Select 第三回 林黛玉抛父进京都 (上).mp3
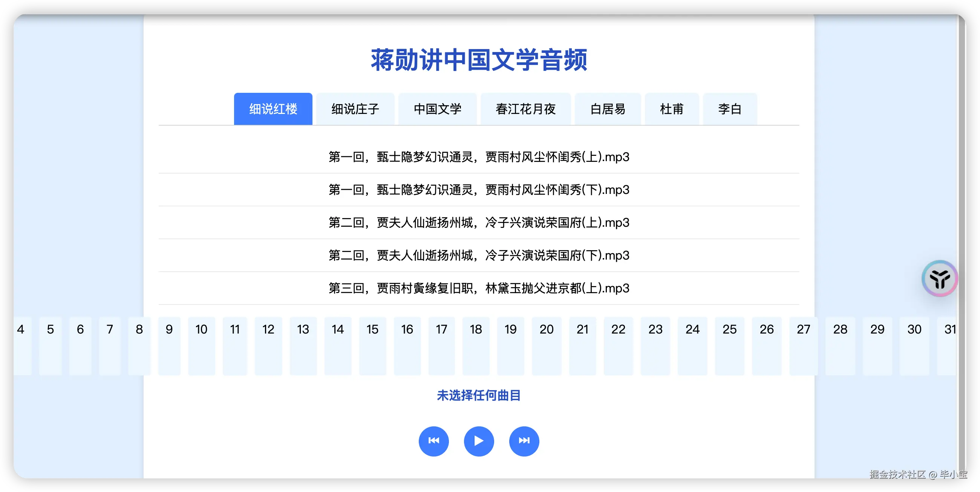 [x=479, y=288]
